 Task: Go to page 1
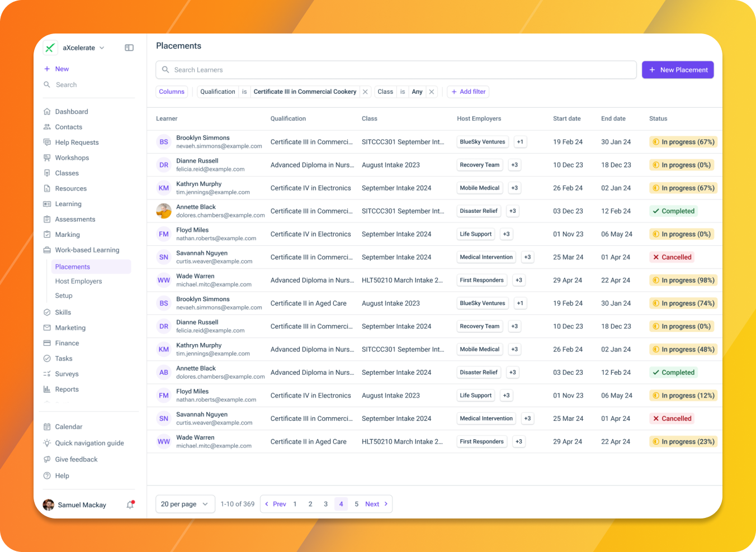point(295,504)
